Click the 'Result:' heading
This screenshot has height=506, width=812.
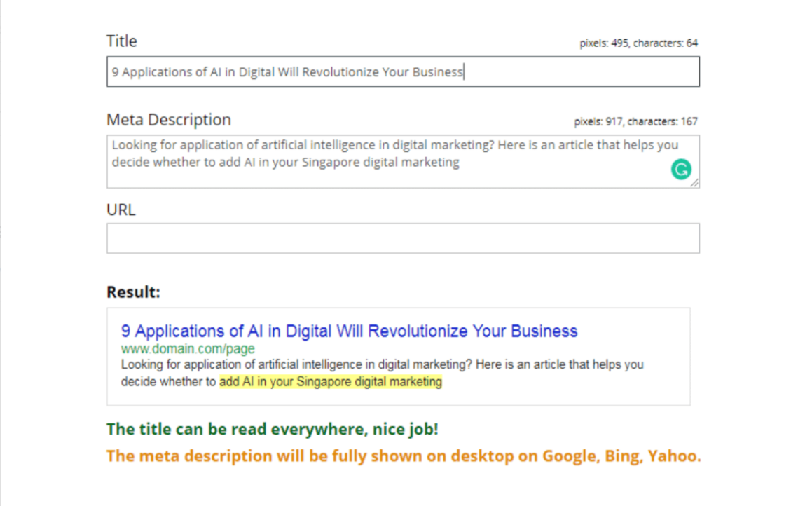pyautogui.click(x=133, y=292)
